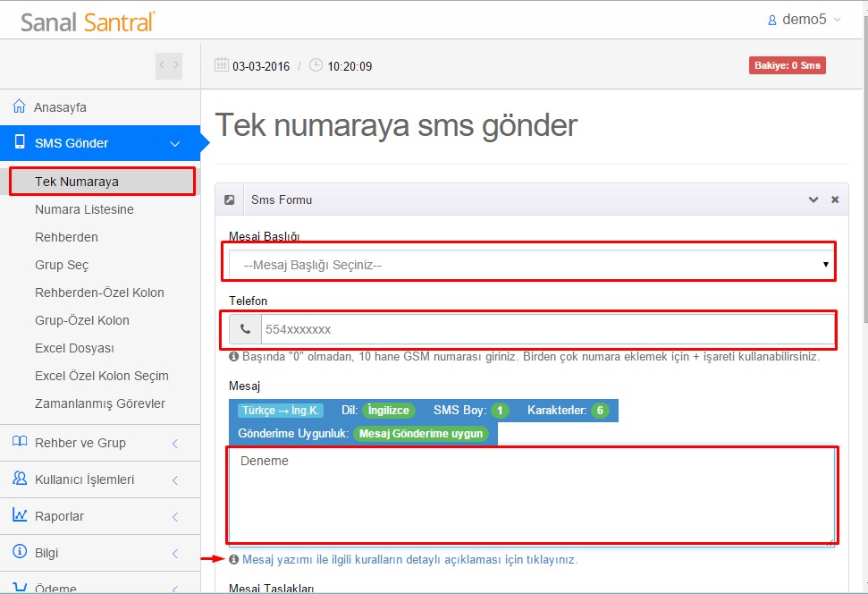Click the Tek numaraya sms gönder heading
868x594 pixels.
point(396,125)
